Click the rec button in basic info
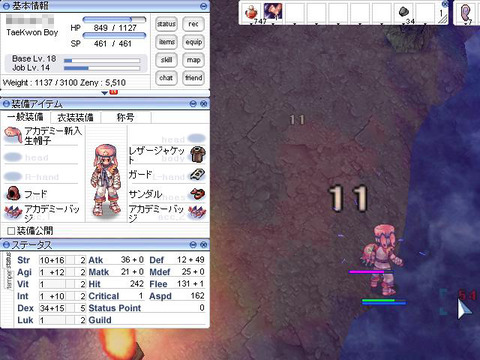Viewport: 480px width, 360px height. coord(193,24)
